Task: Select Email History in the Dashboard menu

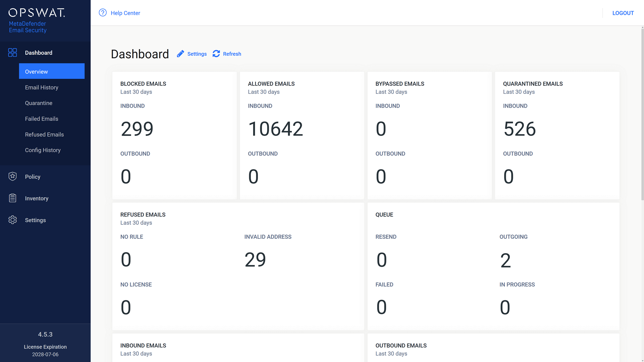Action: click(x=42, y=87)
